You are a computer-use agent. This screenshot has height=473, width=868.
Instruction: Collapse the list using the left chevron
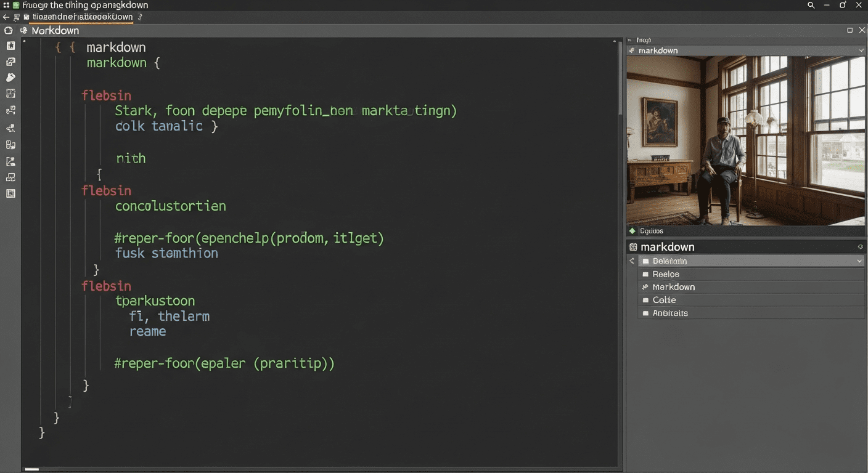pos(631,261)
